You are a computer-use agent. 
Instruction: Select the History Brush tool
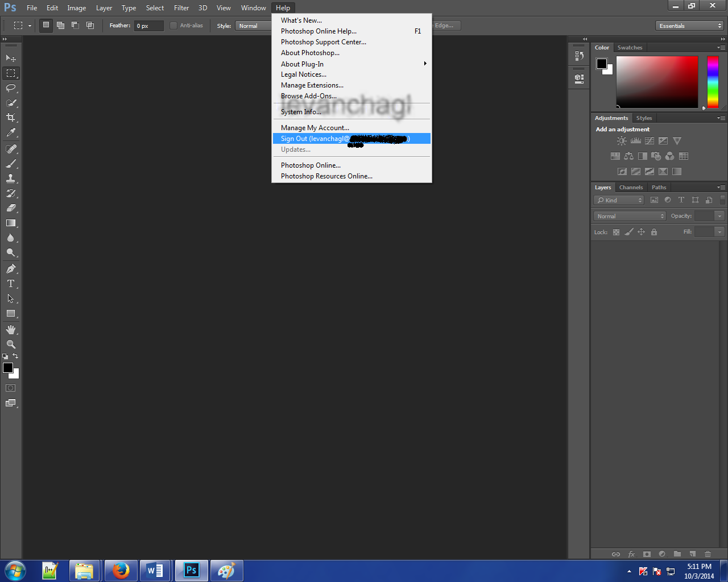(11, 193)
